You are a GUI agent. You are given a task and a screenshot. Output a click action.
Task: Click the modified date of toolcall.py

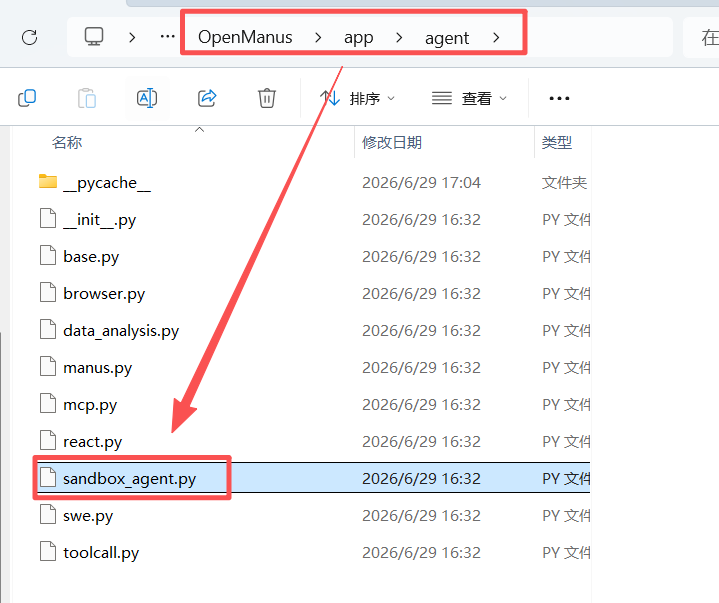pos(421,553)
